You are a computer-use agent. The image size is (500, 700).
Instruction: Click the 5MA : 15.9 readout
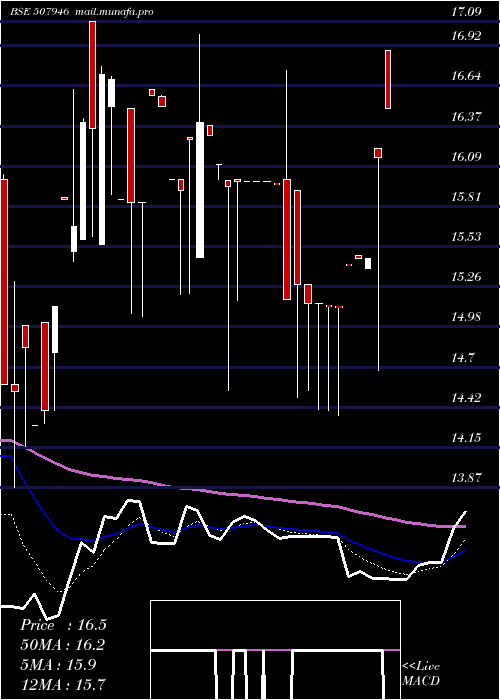[x=58, y=665]
